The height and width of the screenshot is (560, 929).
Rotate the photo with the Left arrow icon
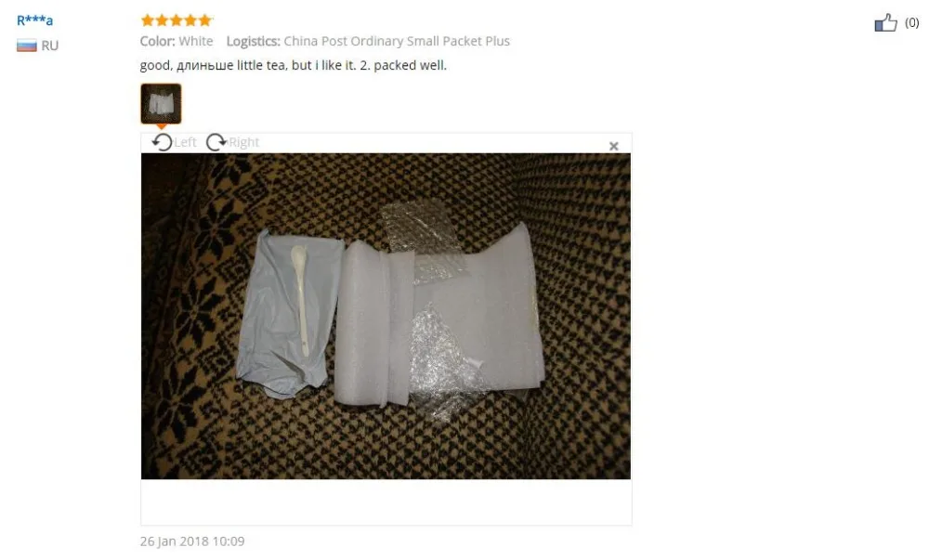(162, 143)
